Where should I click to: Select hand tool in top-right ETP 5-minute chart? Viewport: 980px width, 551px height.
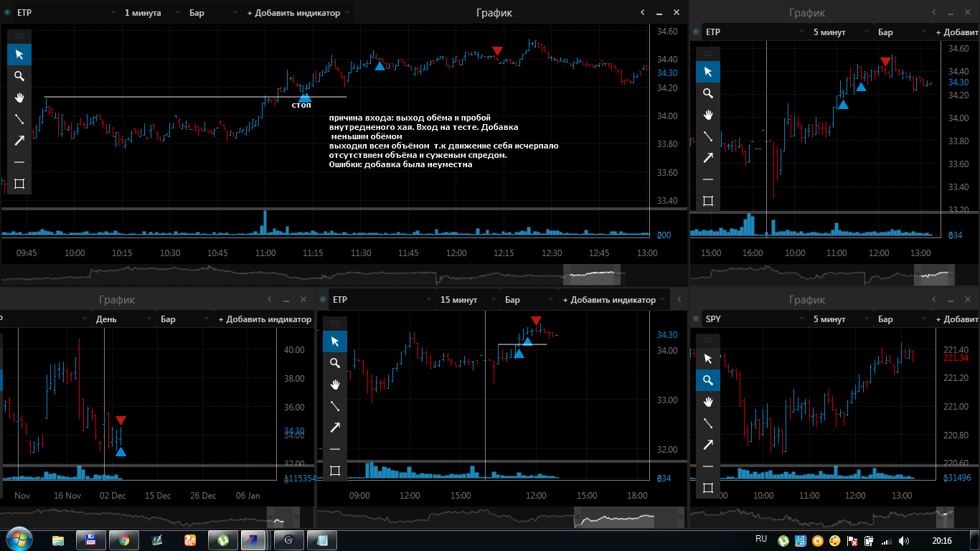point(708,115)
